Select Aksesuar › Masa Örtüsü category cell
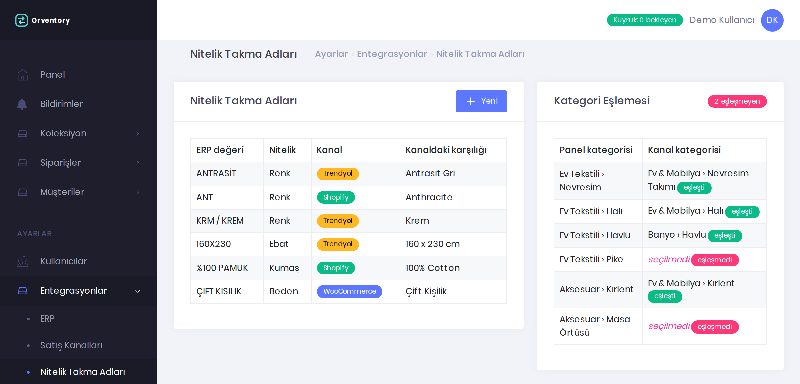Screen dimensions: 800x384 click(598, 326)
